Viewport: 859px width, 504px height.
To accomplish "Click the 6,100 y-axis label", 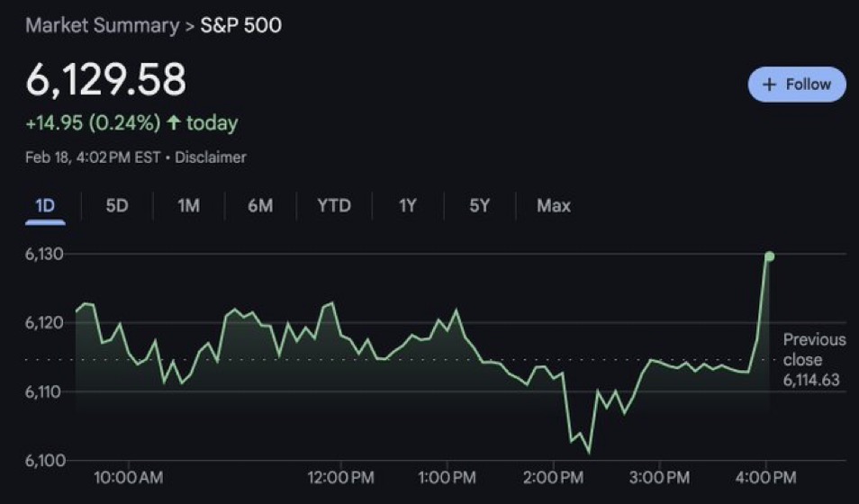I will tap(44, 460).
